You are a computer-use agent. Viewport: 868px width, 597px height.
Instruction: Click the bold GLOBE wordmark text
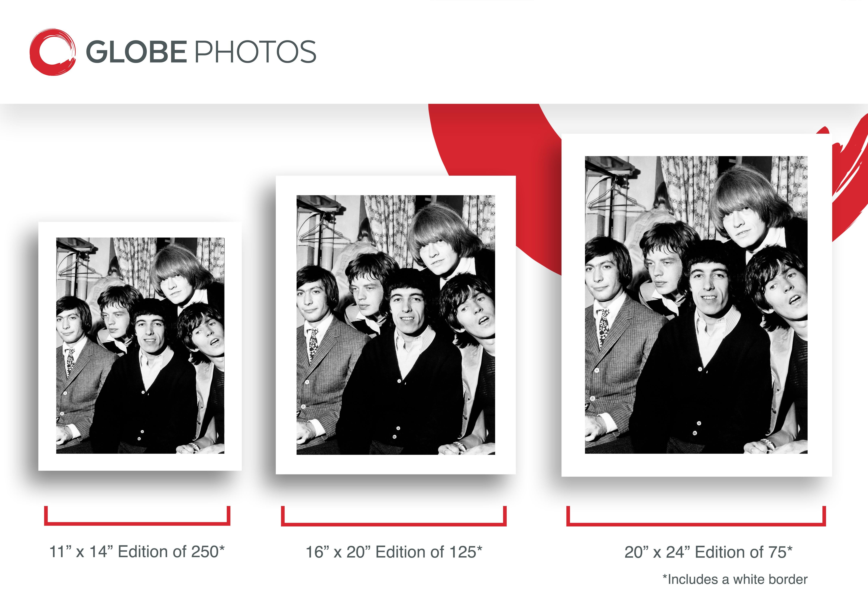click(x=136, y=52)
